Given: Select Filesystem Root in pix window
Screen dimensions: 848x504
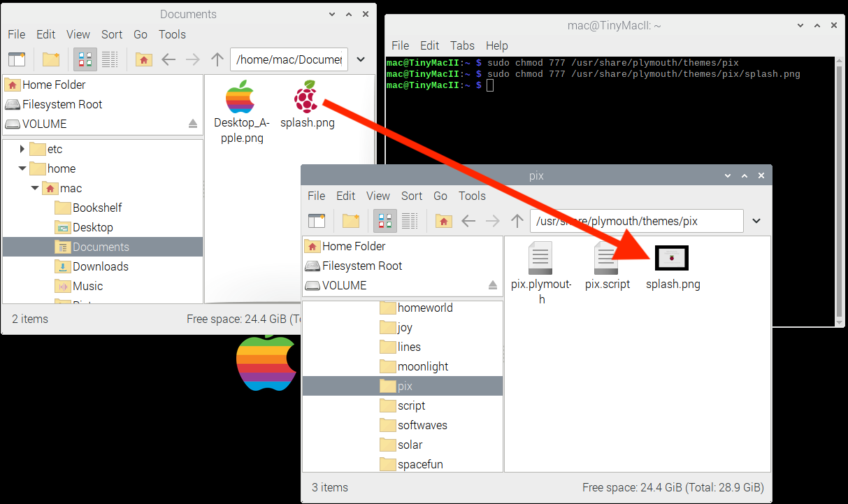Looking at the screenshot, I should coord(403,266).
